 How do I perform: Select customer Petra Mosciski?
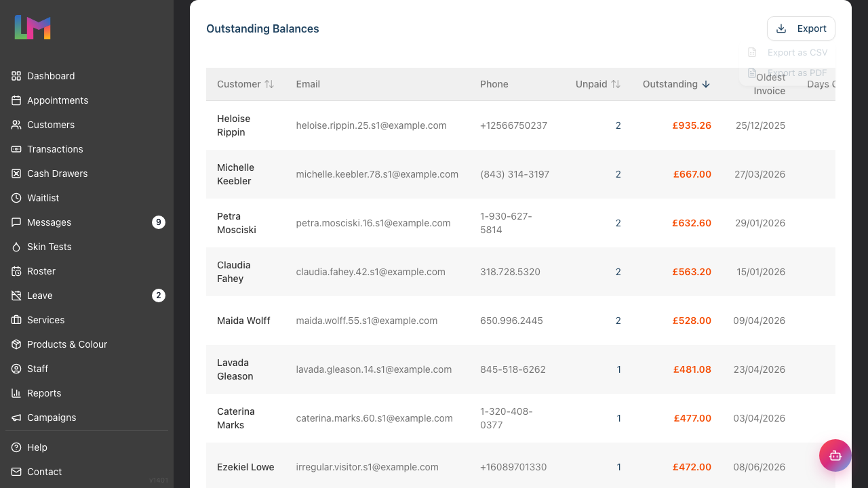[x=237, y=223]
